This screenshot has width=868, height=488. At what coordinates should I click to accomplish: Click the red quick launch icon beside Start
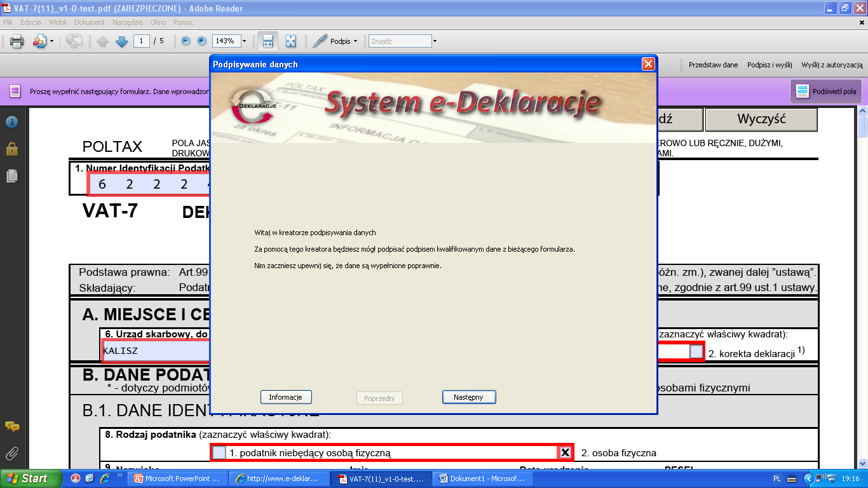tap(76, 478)
